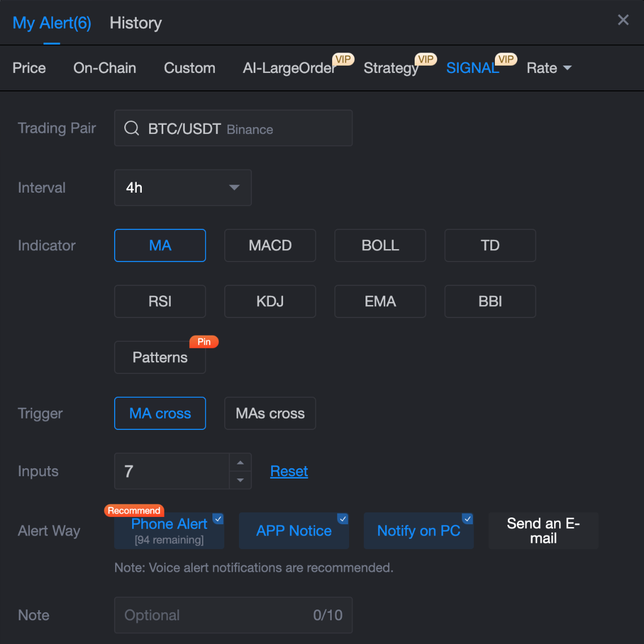Click the Pin badge on Patterns
The image size is (644, 644).
point(204,342)
